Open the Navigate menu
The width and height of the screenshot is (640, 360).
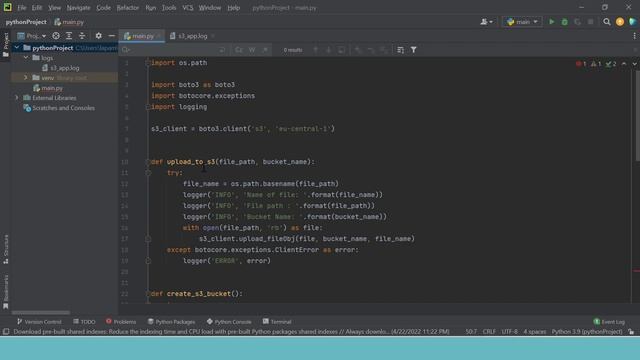(78, 8)
